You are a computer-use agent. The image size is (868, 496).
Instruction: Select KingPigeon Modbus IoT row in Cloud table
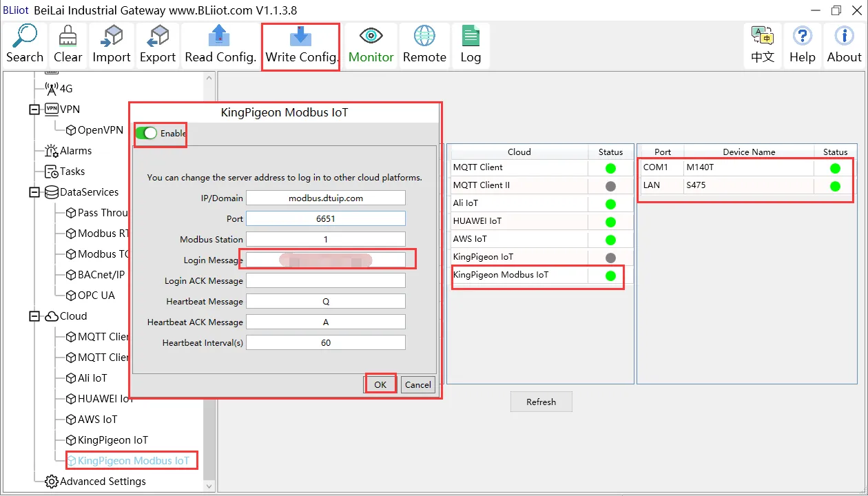coord(541,275)
